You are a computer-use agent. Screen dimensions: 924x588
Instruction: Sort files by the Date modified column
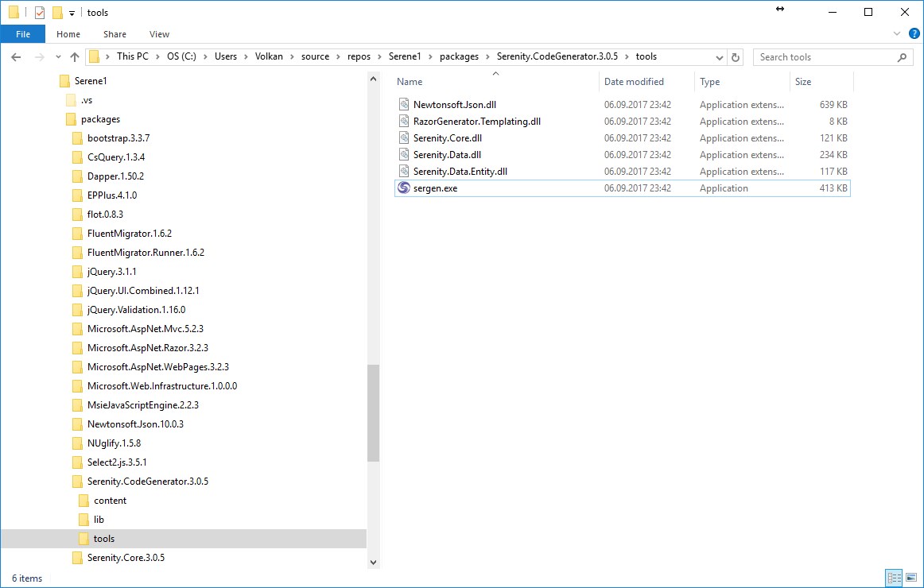[634, 82]
